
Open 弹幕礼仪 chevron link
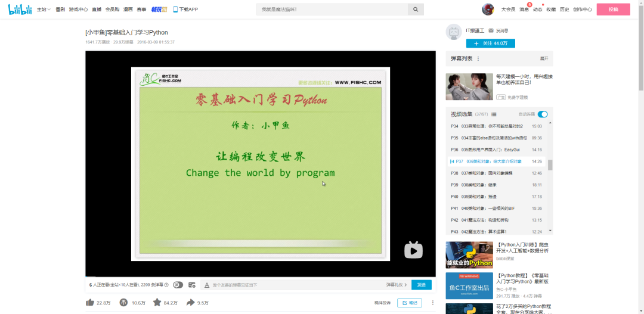pos(397,284)
